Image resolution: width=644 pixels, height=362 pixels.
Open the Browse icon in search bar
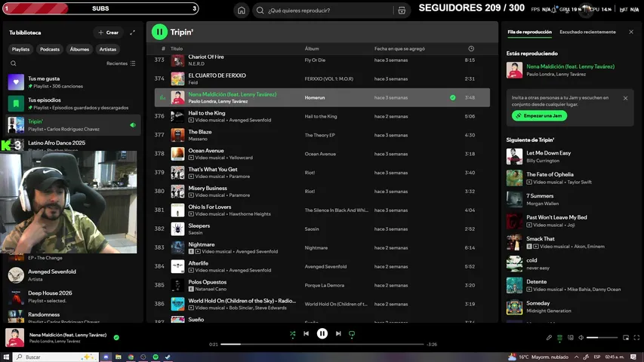point(402,11)
